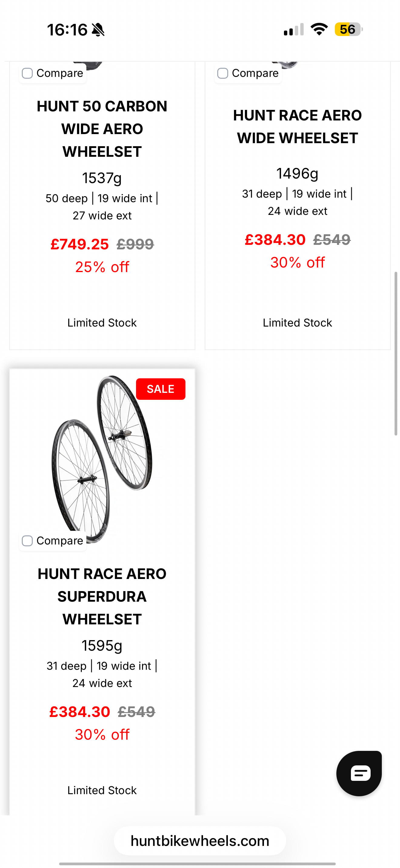The width and height of the screenshot is (400, 868).
Task: Tick Compare for Hunt 50 Carbon Wide Aero
Action: tap(27, 73)
